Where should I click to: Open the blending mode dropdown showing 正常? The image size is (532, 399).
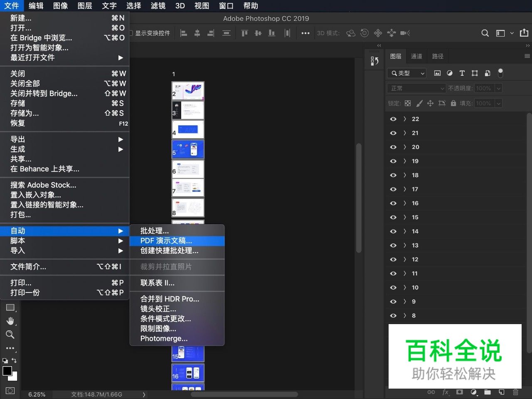[416, 88]
